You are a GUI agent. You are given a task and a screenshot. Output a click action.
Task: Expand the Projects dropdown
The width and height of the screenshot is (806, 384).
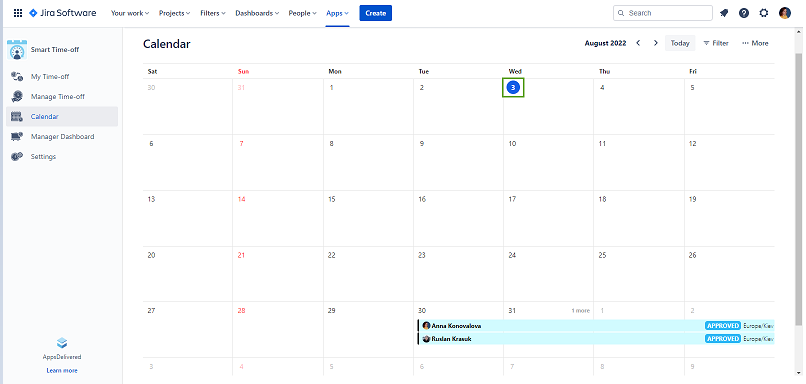174,13
